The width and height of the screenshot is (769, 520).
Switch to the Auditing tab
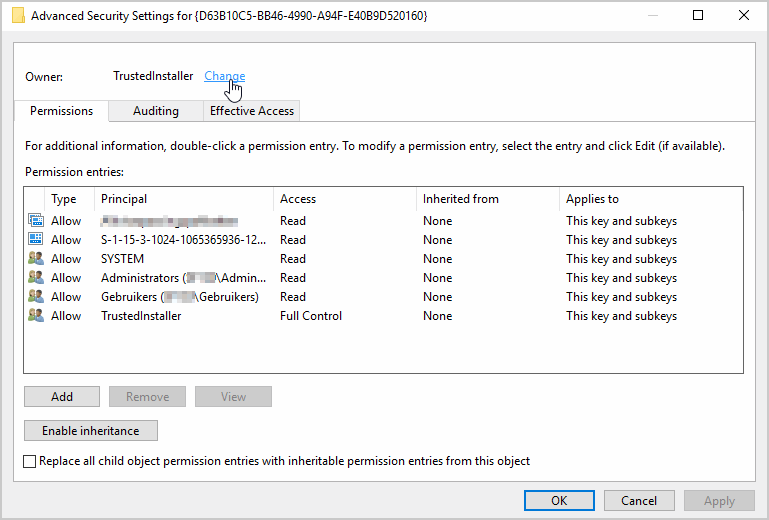pyautogui.click(x=155, y=111)
